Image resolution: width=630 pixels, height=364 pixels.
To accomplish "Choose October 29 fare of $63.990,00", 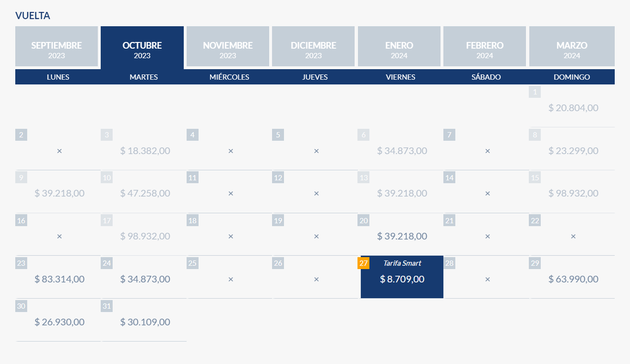I will 573,279.
